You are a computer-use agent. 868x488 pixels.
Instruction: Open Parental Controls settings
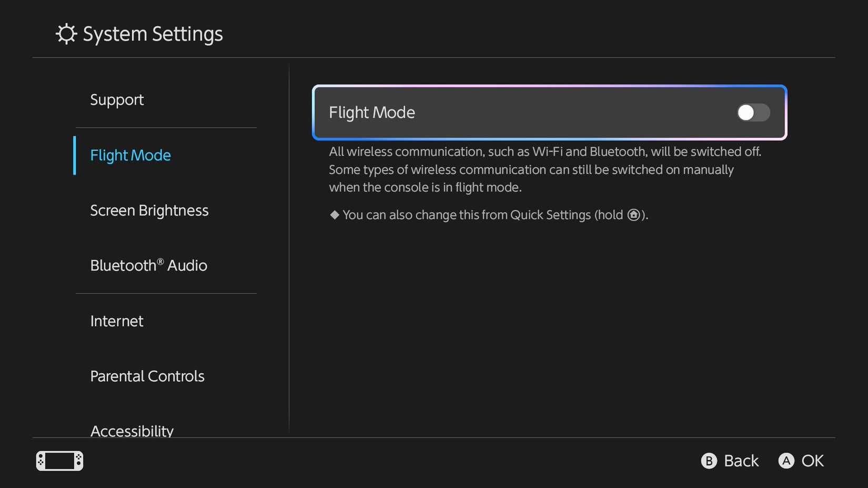(x=147, y=376)
